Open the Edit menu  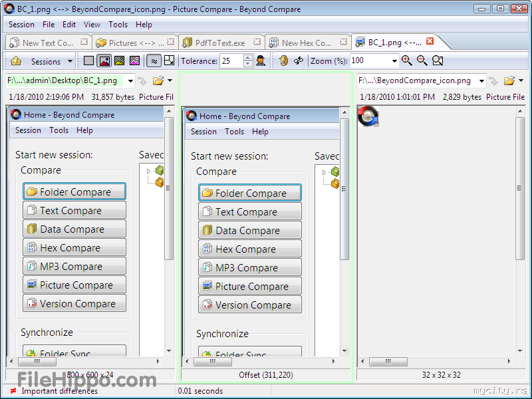69,25
